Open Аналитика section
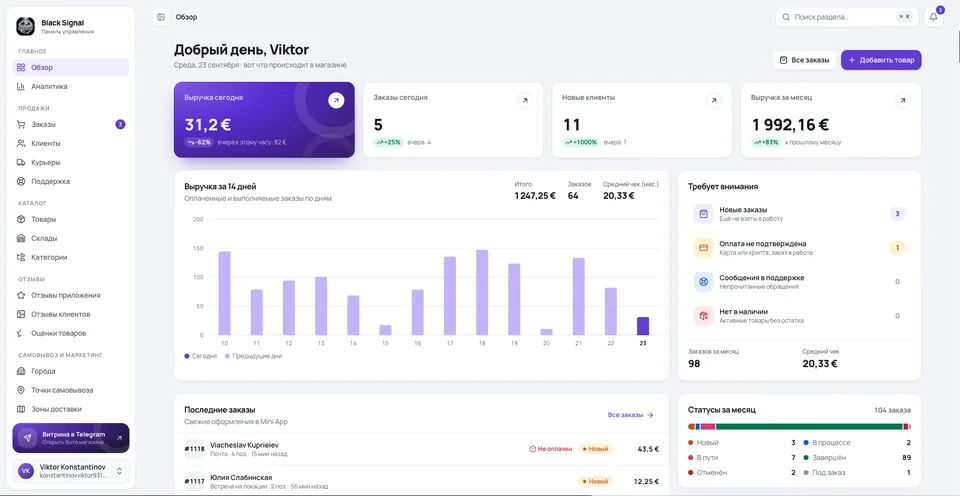Screen dimensions: 960x496 (70, 86)
